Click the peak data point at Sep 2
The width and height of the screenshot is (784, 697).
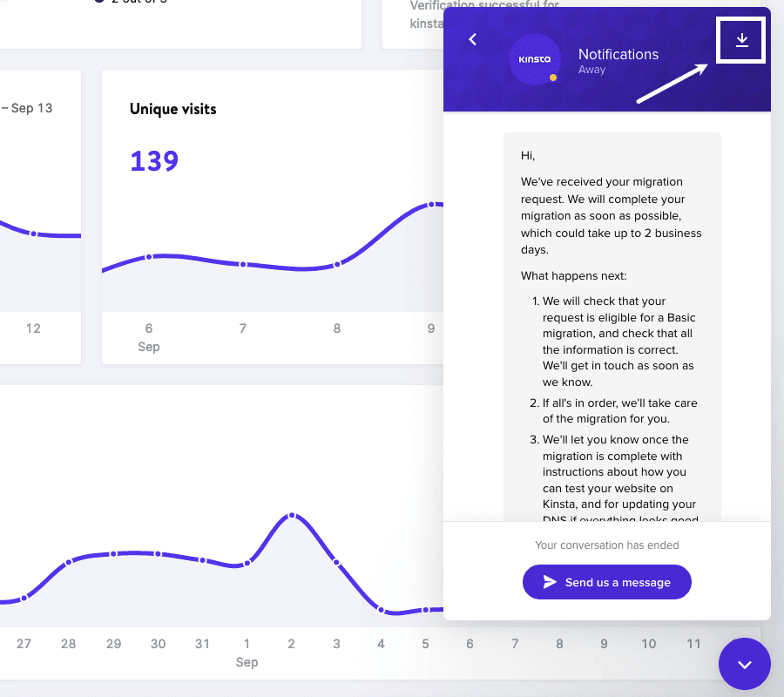pos(292,516)
